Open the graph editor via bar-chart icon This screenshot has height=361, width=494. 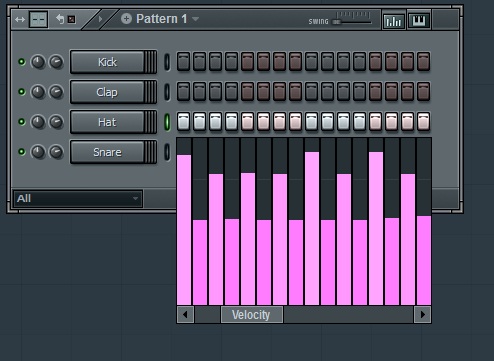(394, 21)
